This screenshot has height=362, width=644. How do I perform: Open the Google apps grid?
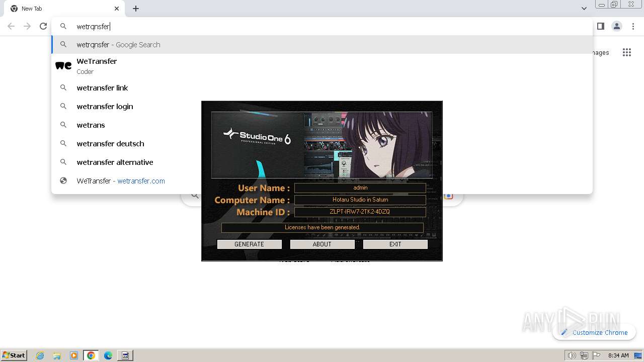coord(627,52)
